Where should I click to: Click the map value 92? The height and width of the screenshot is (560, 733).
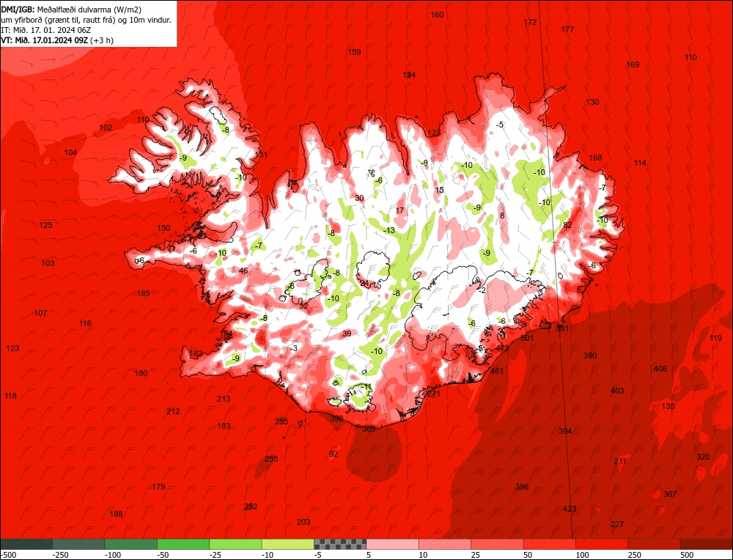point(334,454)
